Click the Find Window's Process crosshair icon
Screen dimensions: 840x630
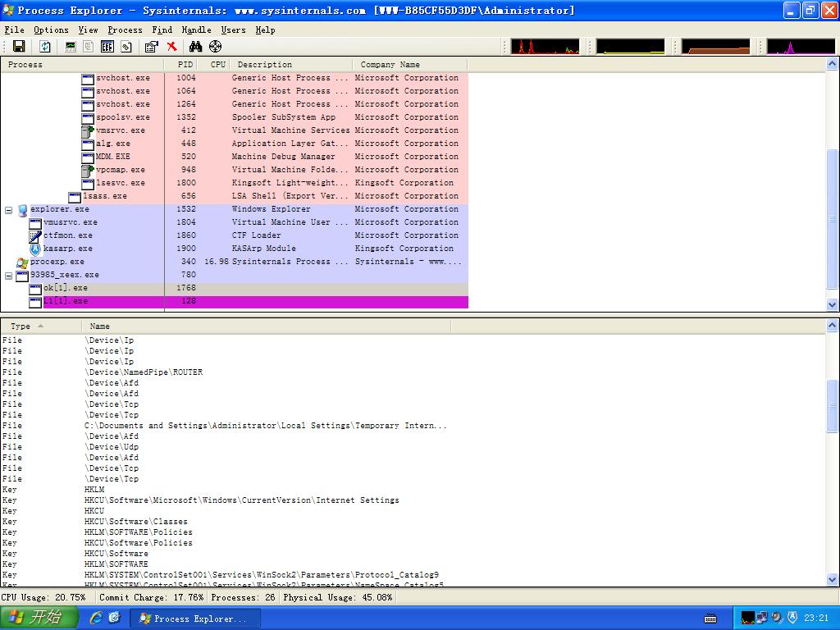[215, 47]
